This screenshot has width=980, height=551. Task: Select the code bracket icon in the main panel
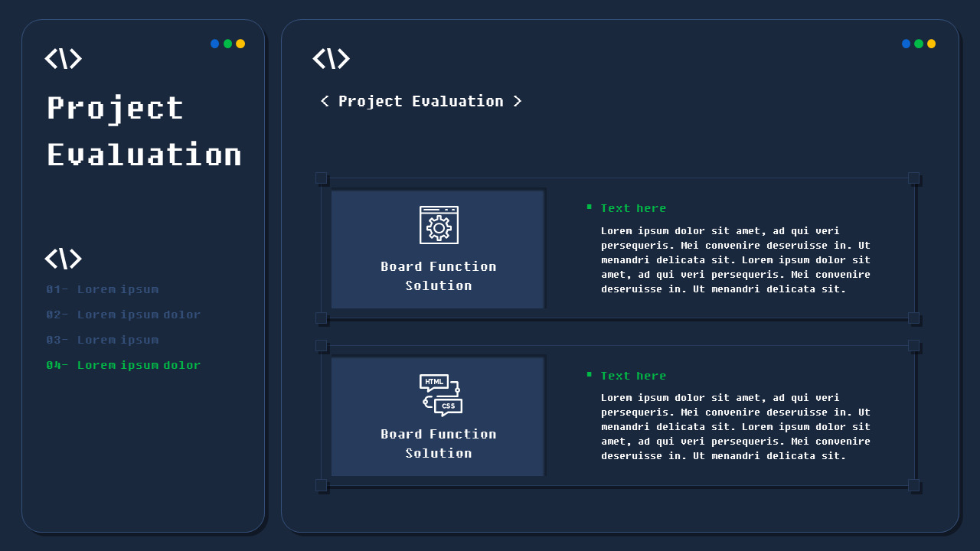(x=332, y=58)
